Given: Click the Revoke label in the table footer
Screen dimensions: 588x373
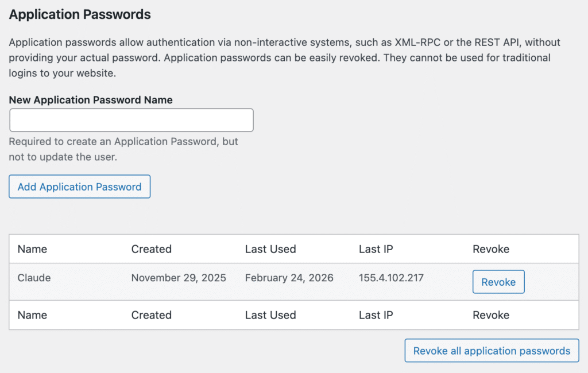Looking at the screenshot, I should click(490, 315).
